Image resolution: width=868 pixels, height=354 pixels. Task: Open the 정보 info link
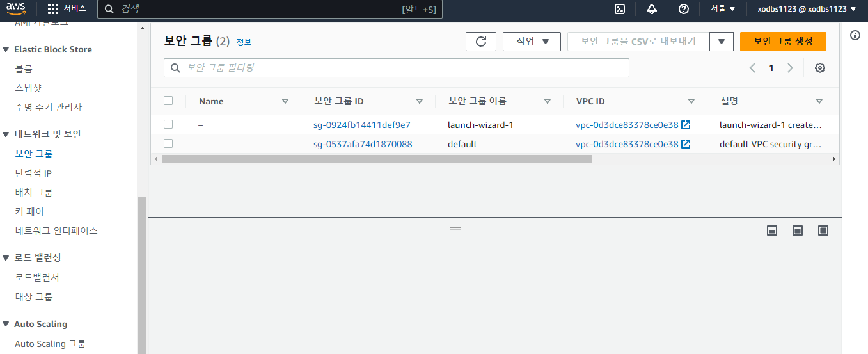(244, 42)
